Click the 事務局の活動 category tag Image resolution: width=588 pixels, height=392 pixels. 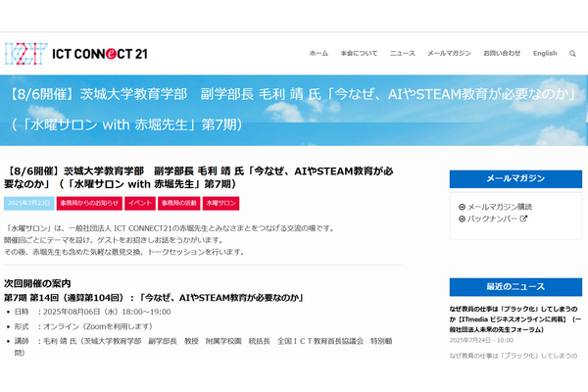click(x=179, y=203)
